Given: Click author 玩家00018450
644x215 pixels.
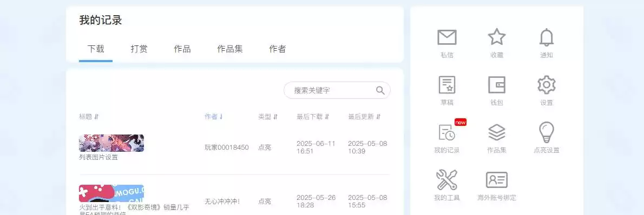Looking at the screenshot, I should point(227,147).
